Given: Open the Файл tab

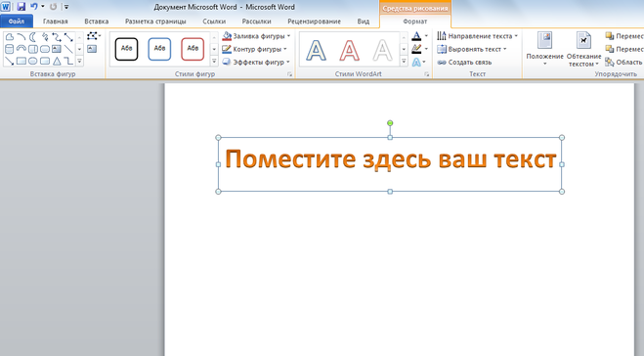Looking at the screenshot, I should pyautogui.click(x=17, y=22).
